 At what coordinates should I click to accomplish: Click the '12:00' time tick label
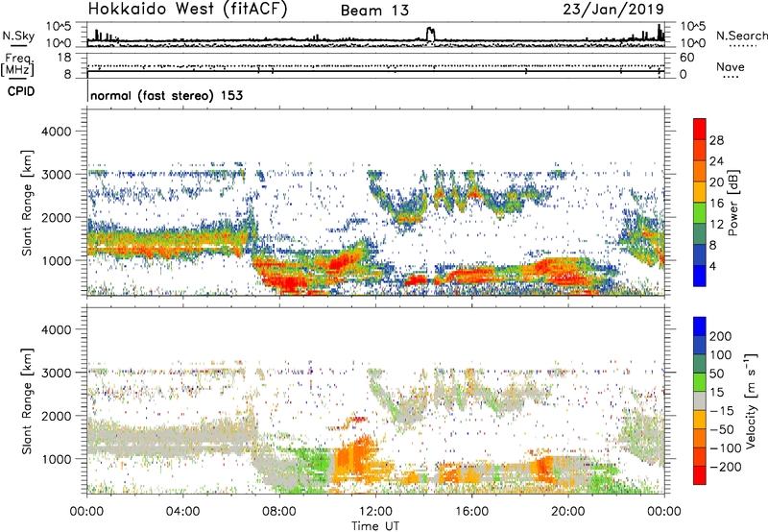pos(375,512)
